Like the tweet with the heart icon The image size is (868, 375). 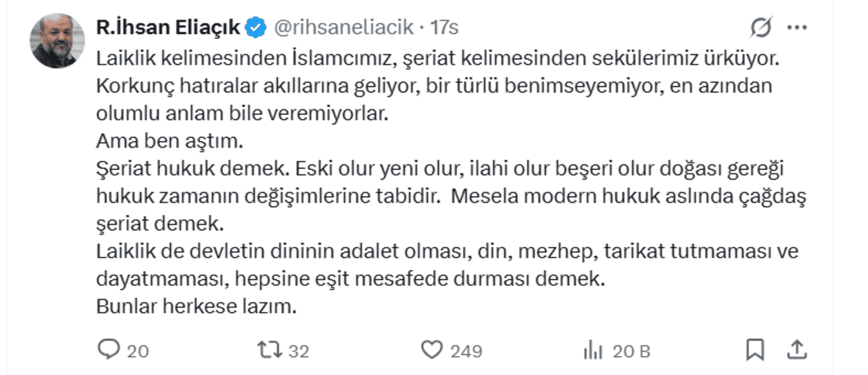click(432, 350)
